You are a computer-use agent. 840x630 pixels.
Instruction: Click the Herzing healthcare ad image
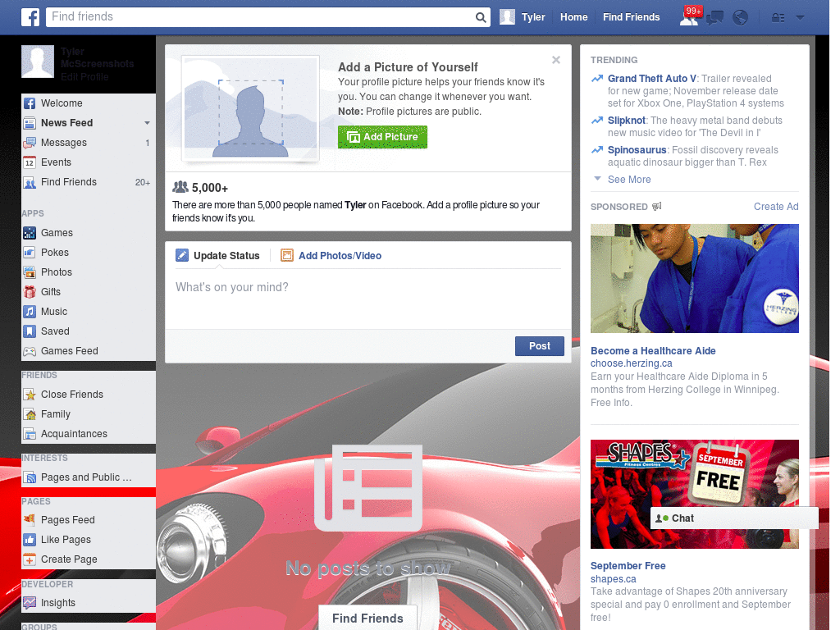coord(694,279)
